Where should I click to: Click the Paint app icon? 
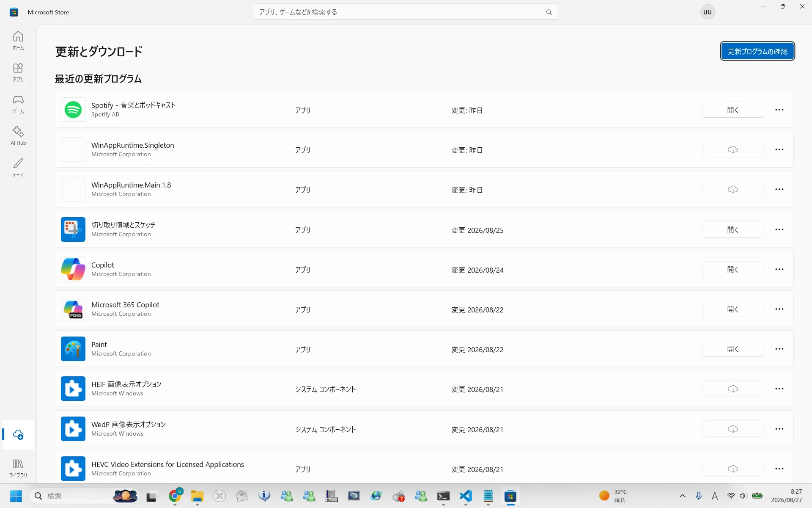73,349
